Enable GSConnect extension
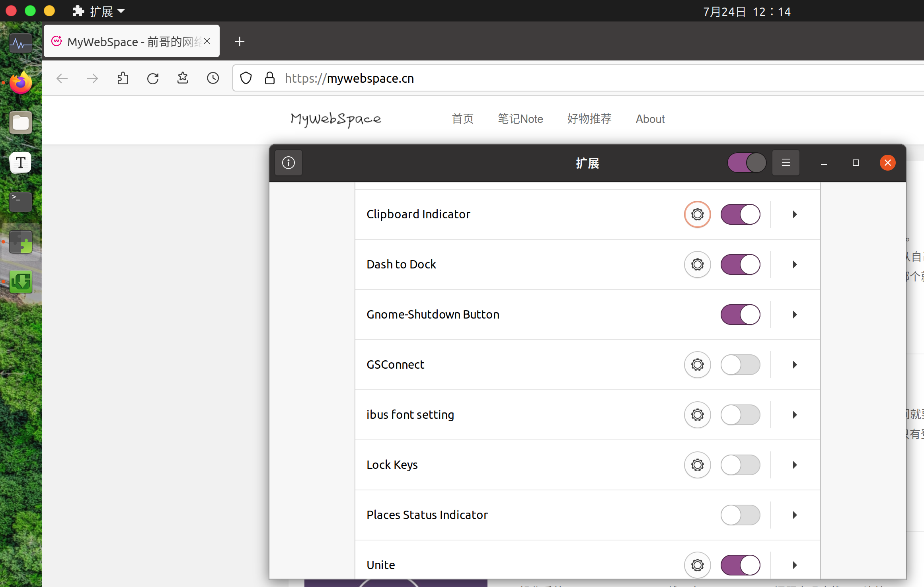This screenshot has height=587, width=924. pos(740,365)
